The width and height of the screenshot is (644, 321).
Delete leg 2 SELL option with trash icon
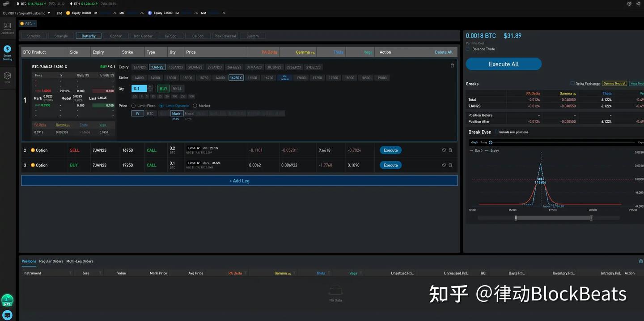(x=450, y=150)
